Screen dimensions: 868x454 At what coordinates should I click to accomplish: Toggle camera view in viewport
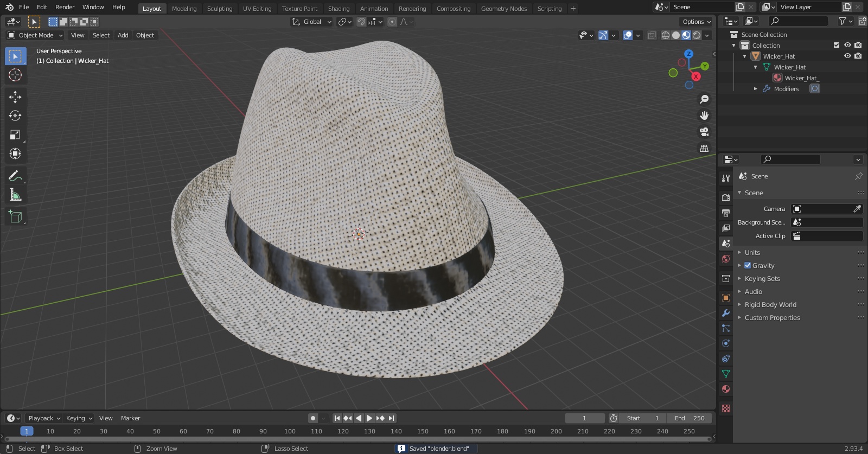click(x=704, y=132)
